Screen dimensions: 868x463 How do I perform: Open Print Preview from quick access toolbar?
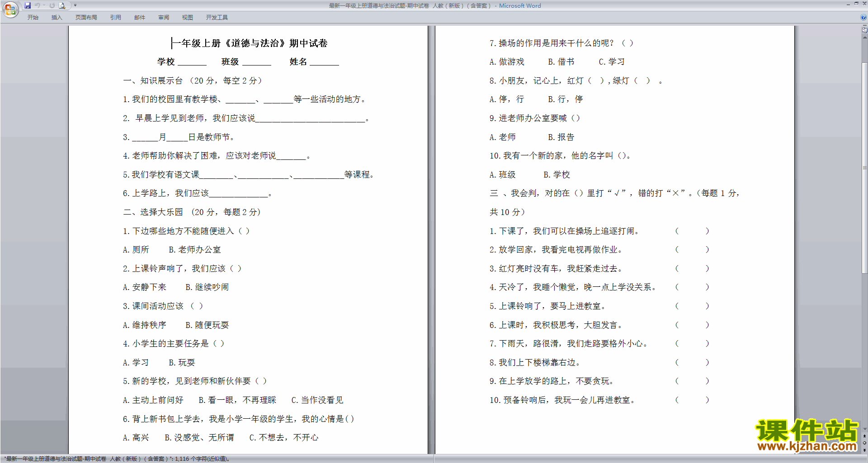62,5
